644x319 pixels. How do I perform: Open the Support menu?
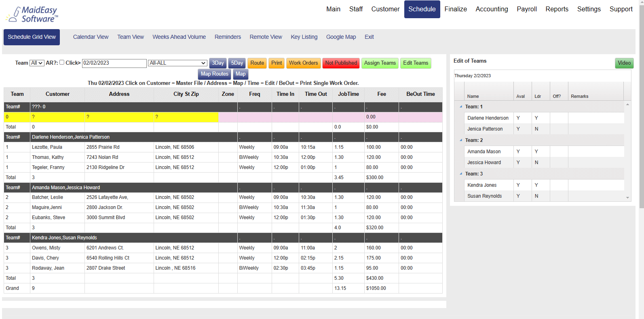point(621,9)
